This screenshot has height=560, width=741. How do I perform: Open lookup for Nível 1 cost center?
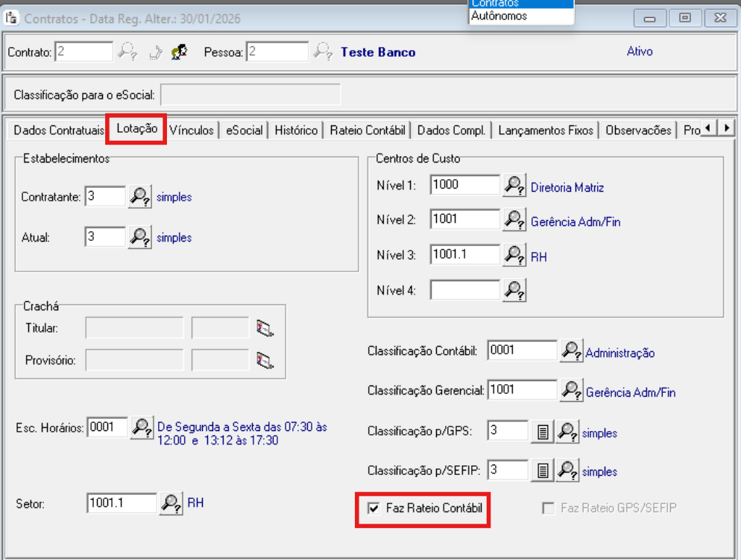click(514, 186)
